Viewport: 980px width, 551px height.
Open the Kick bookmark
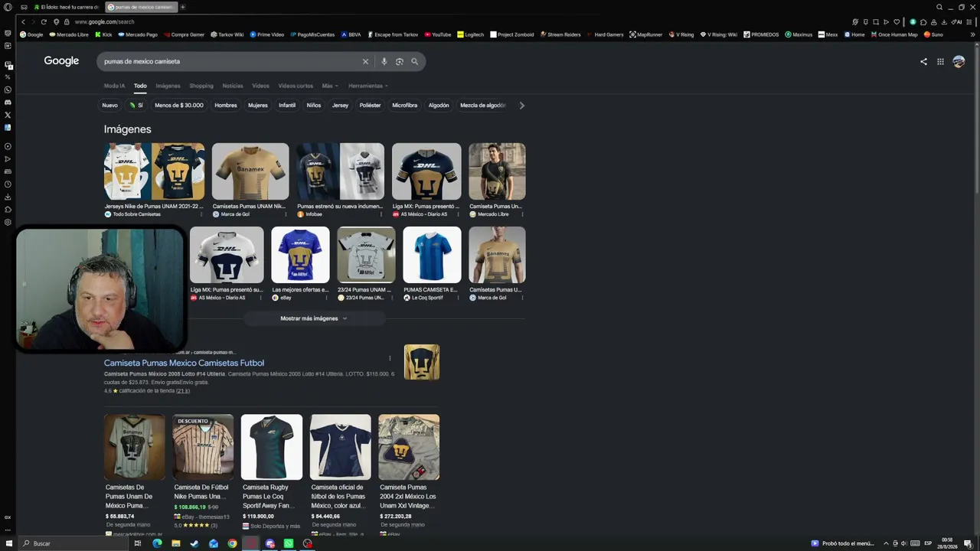103,34
